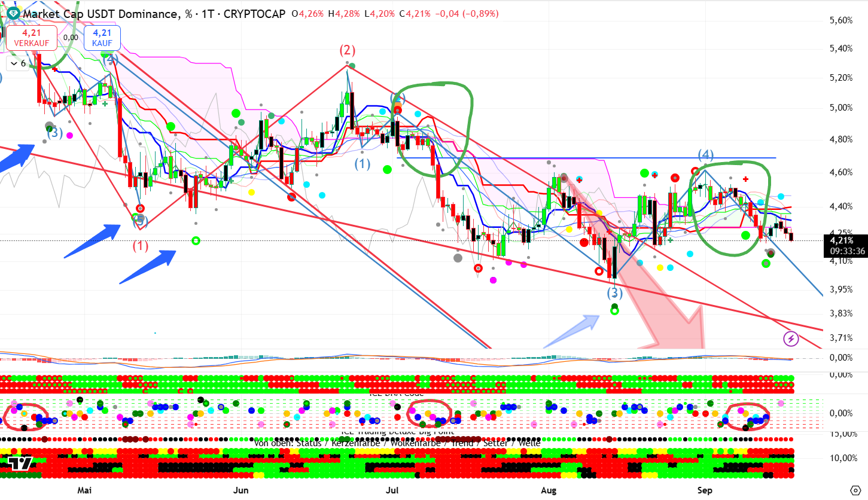Viewport: 868px width, 500px height.
Task: Select the blue wave label (3) below the August low
Action: click(614, 294)
